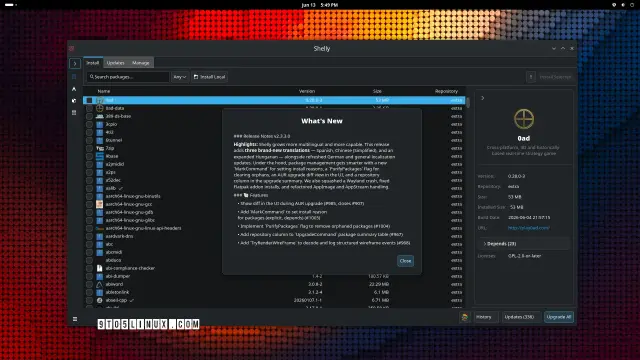Collapse the package details panel chevron
Viewport: 640px width, 360px height.
click(482, 98)
